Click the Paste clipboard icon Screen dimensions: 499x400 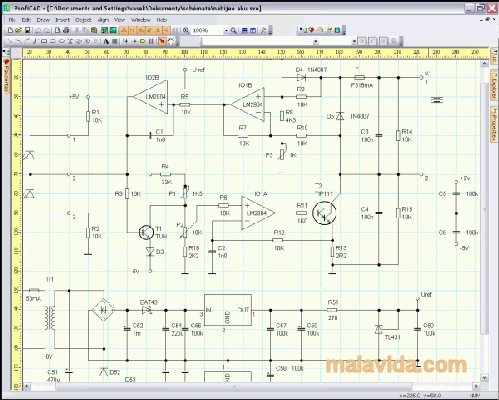[94, 30]
